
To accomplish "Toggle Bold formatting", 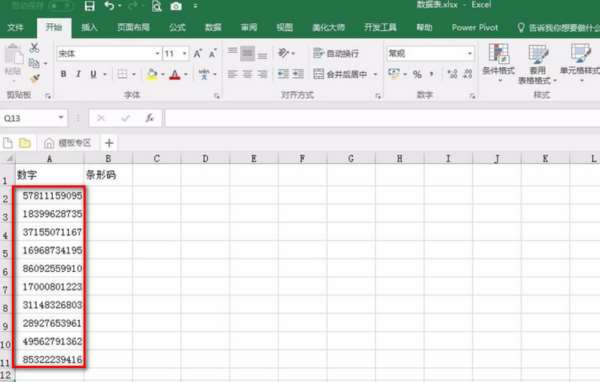I will tap(64, 74).
